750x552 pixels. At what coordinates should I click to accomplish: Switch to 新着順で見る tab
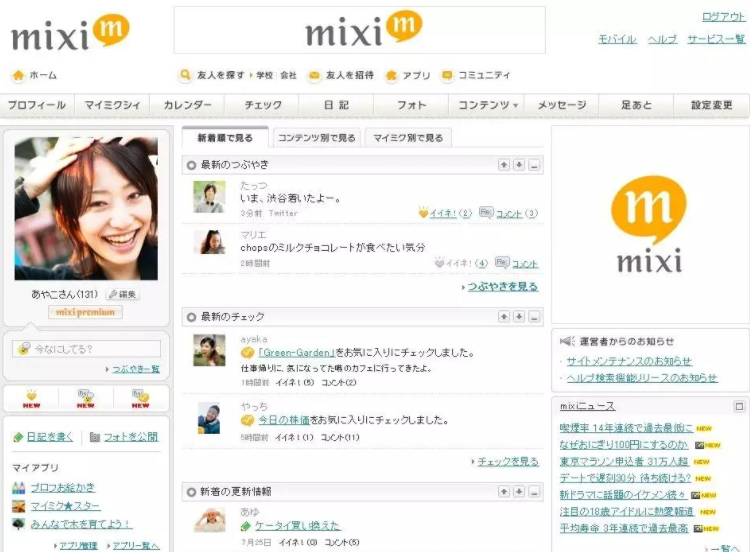(225, 138)
